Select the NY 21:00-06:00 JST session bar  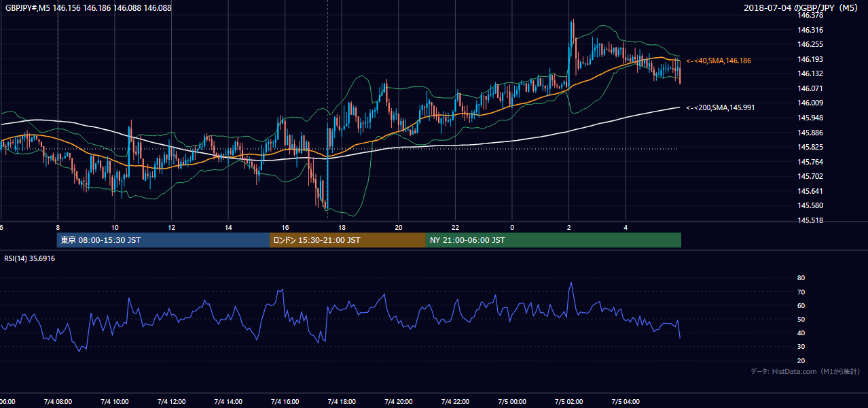[x=554, y=240]
